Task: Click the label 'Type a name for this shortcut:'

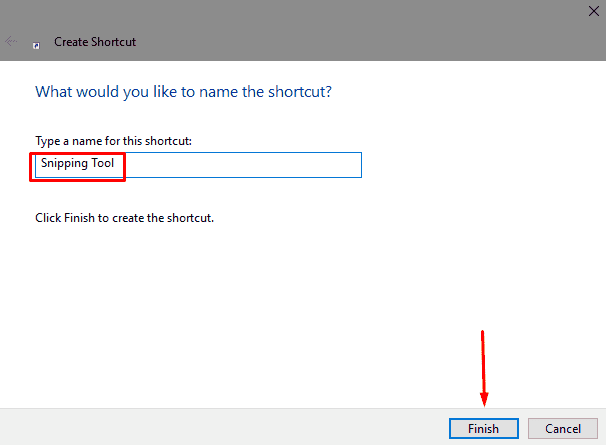Action: [x=114, y=141]
